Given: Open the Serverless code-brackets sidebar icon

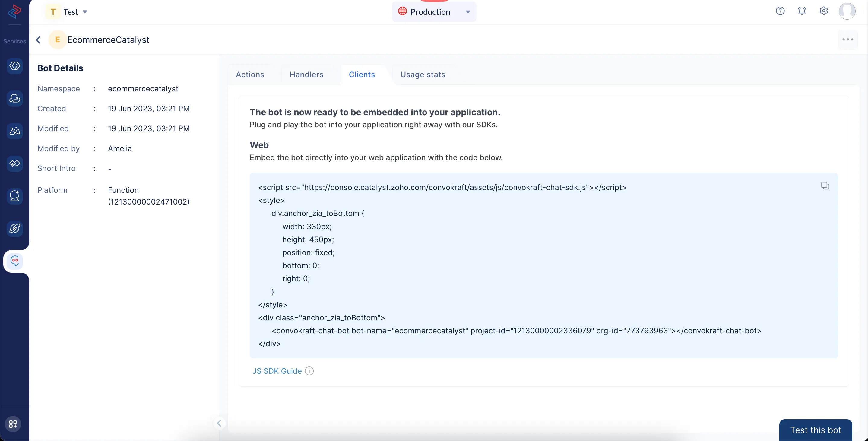Looking at the screenshot, I should pos(15,66).
